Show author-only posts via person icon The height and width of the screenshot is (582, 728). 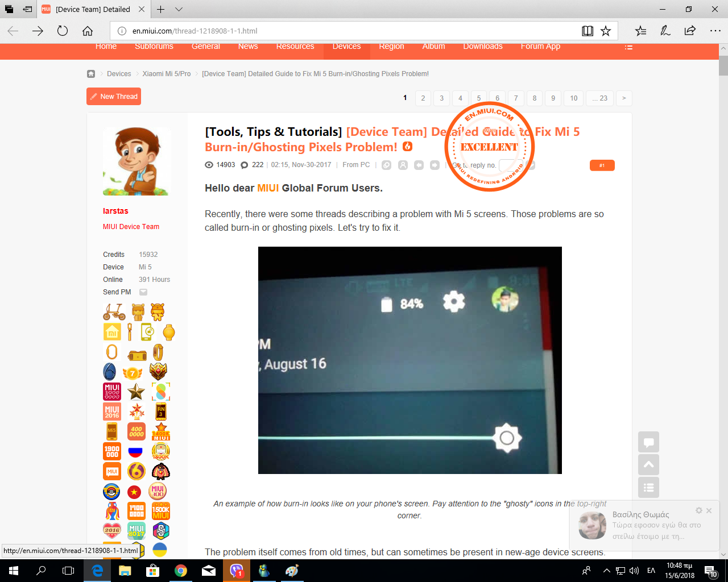(x=403, y=165)
